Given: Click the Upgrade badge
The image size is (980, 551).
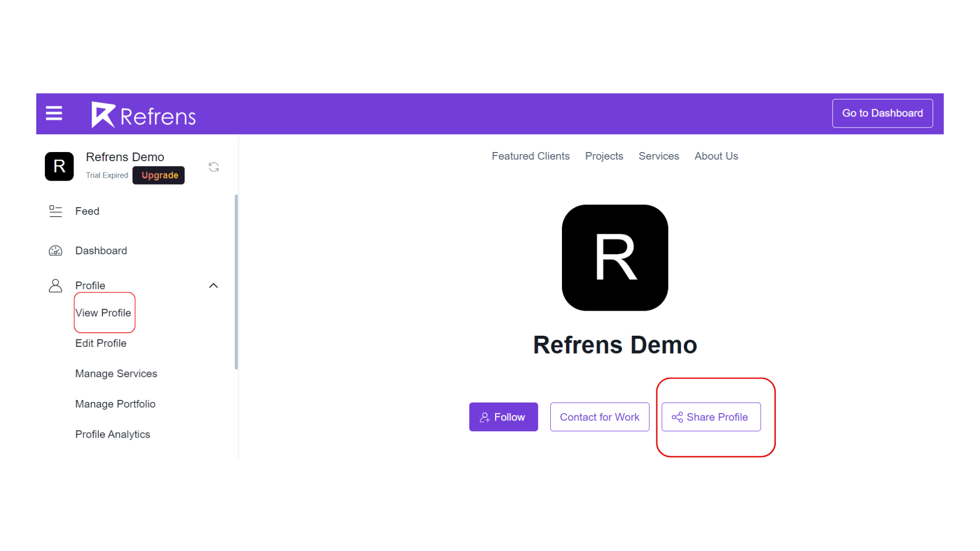Looking at the screenshot, I should coord(159,175).
